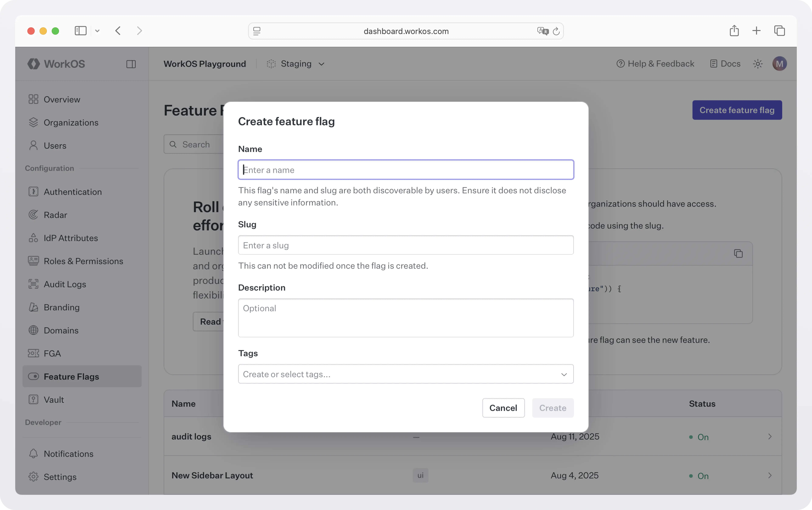Click the Radar target icon
The image size is (812, 510).
pyautogui.click(x=33, y=214)
